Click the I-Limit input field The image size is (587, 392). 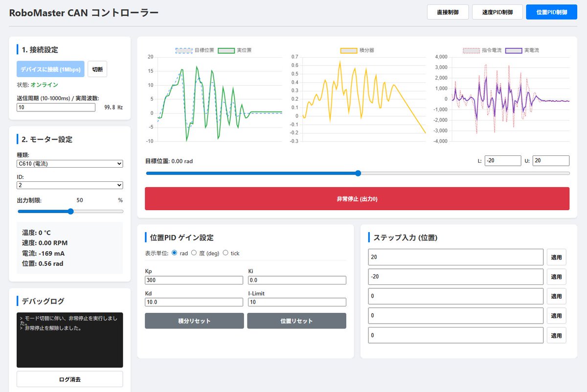point(297,302)
